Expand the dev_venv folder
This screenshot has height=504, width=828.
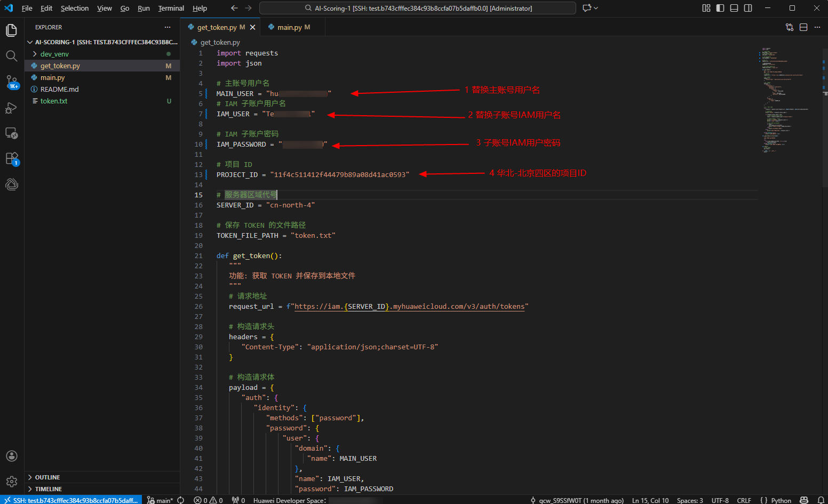pyautogui.click(x=102, y=54)
